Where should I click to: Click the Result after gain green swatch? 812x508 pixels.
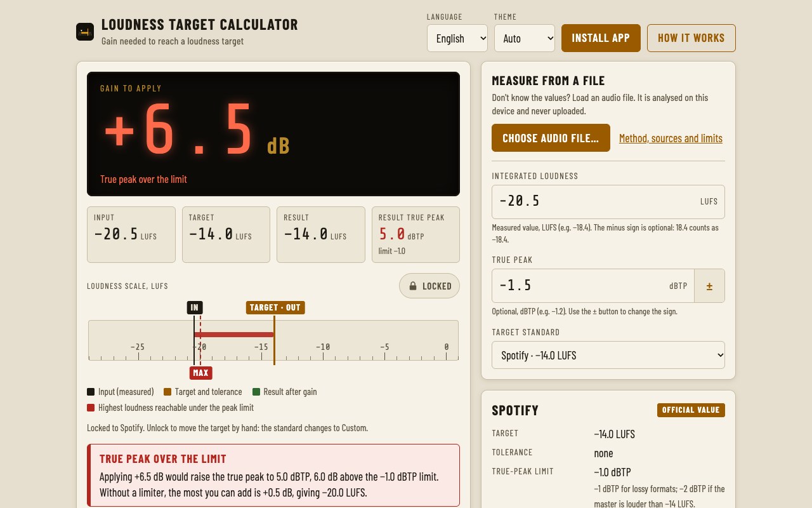click(256, 392)
